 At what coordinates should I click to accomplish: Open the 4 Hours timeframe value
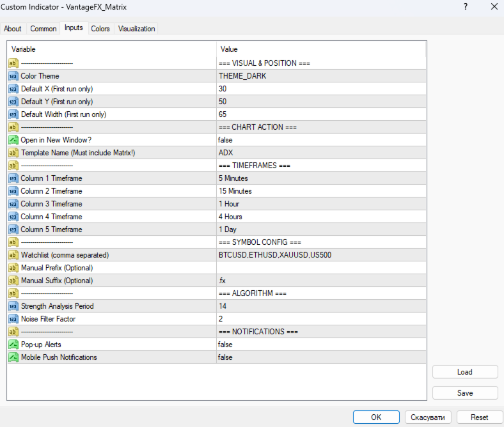pos(321,217)
